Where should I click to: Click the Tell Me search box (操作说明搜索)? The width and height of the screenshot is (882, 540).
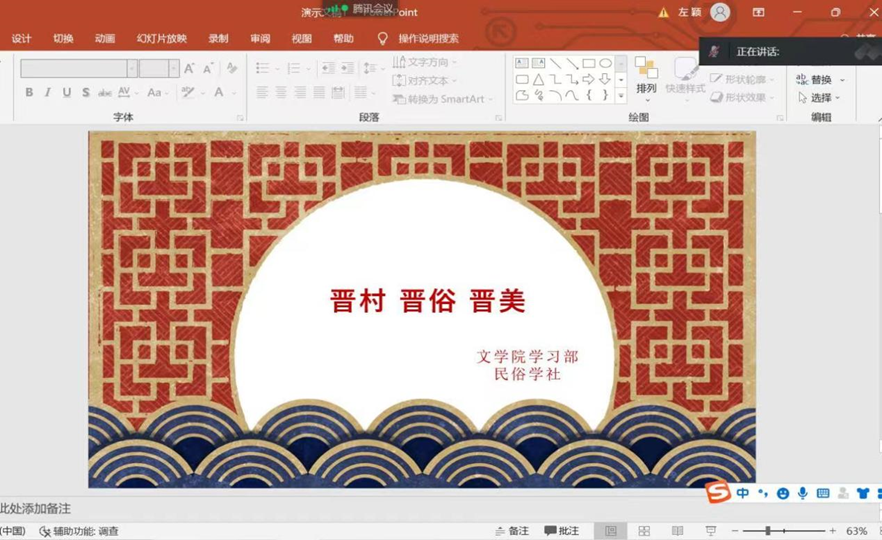428,39
